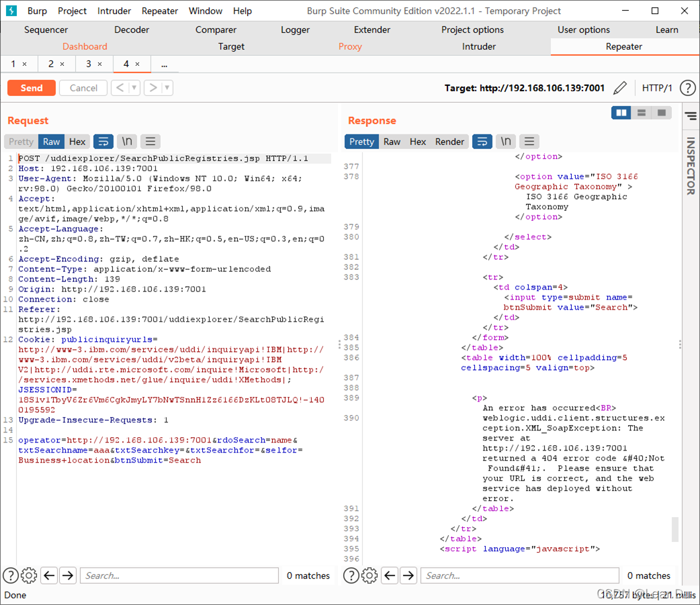Click the Response panel vertical scrollbar thumb

[x=675, y=530]
